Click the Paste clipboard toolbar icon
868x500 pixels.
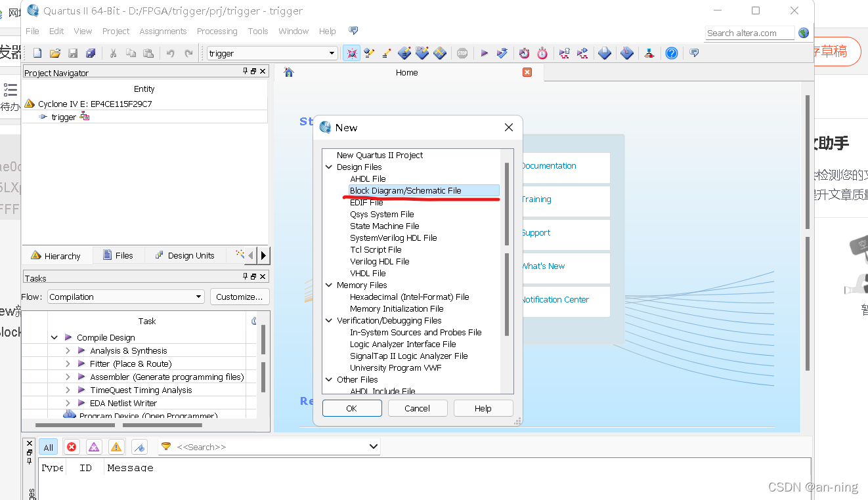148,53
